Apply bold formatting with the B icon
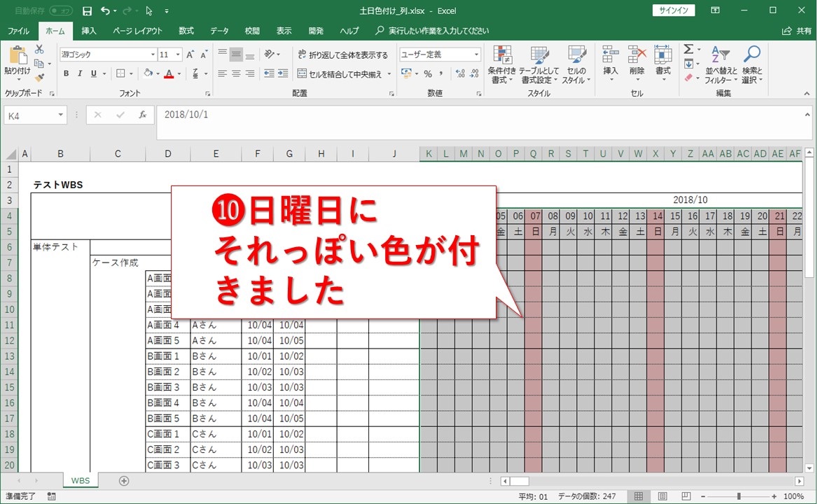The width and height of the screenshot is (818, 504). 66,73
